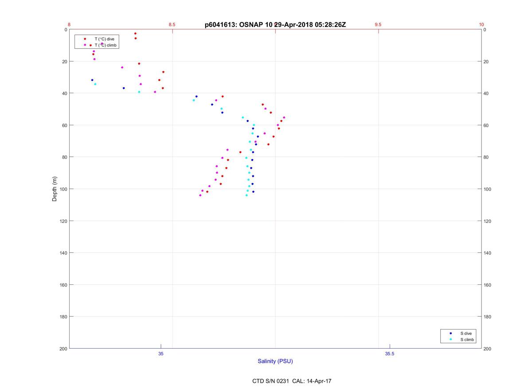Image resolution: width=532 pixels, height=392 pixels.
Task: Select the 'T (°C) dive' legend entry
Action: click(x=104, y=39)
